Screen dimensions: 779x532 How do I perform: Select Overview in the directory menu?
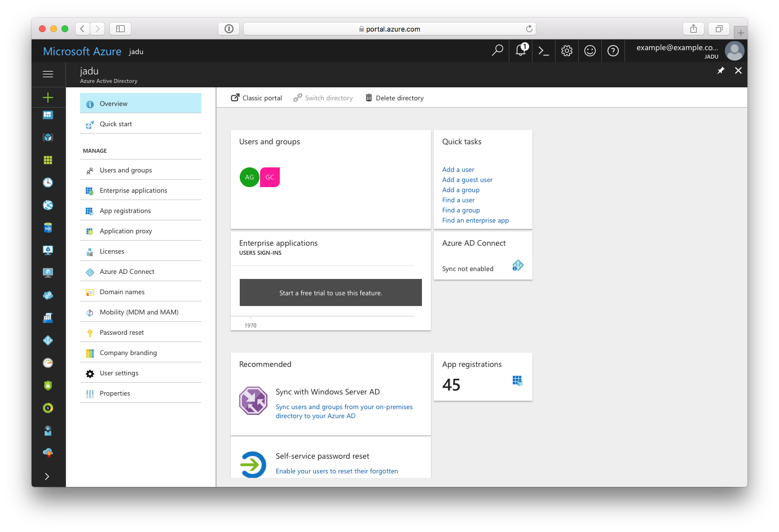[x=140, y=104]
